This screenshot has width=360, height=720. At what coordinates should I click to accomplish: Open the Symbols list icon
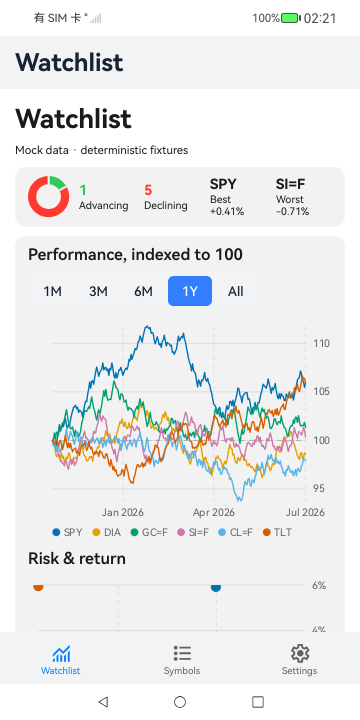pos(182,653)
